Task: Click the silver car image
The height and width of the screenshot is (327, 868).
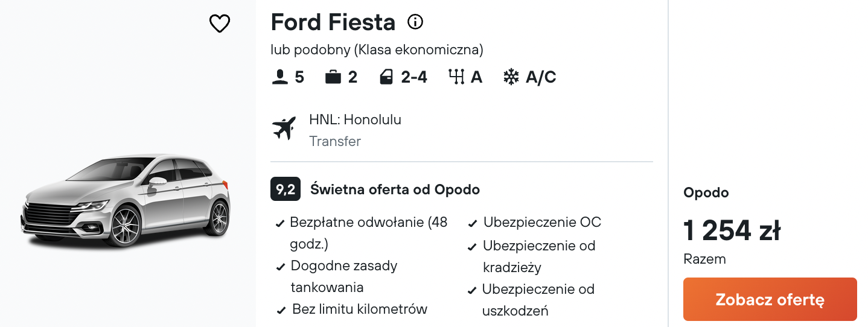Action: click(126, 201)
